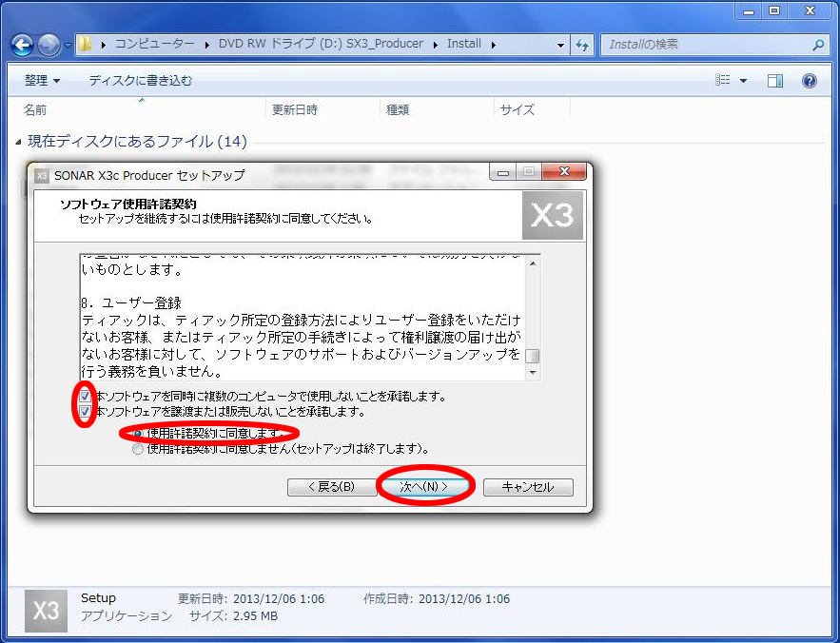Select 使用許諾契約に同意します radio
This screenshot has height=643, width=840.
click(138, 433)
